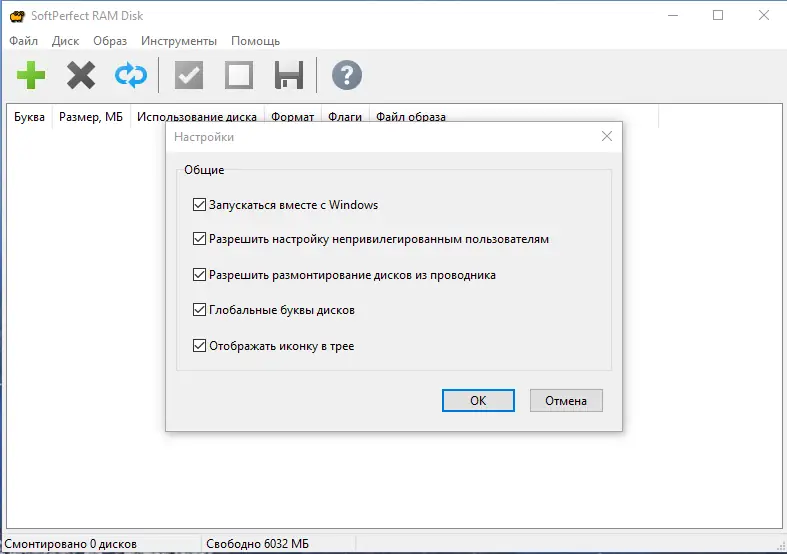Click the green plus add disk icon
The height and width of the screenshot is (554, 787).
coord(31,75)
